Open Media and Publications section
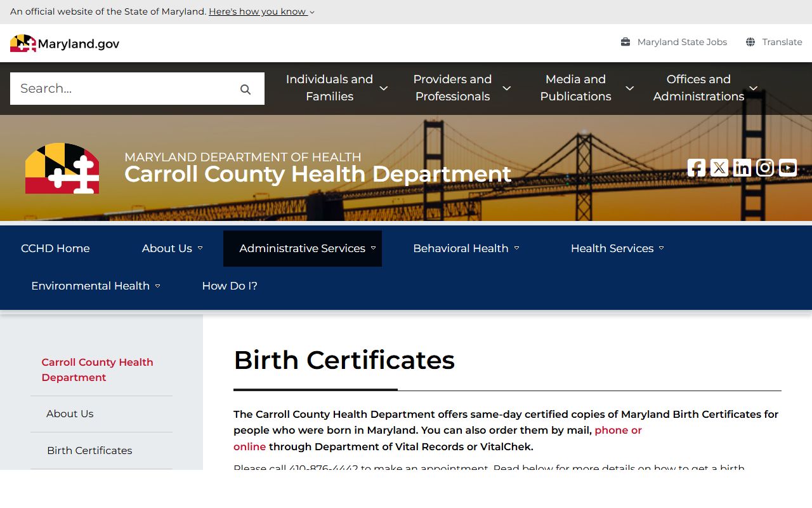 [575, 88]
